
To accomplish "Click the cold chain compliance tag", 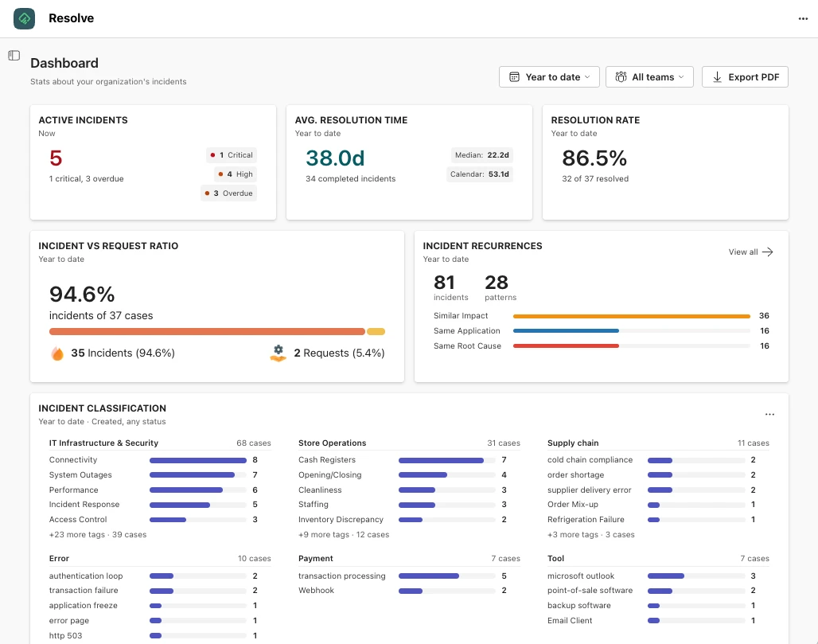I will point(590,460).
